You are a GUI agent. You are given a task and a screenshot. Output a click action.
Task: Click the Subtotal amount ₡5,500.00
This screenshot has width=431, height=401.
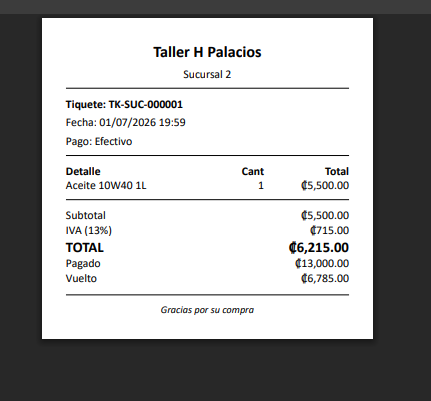point(325,215)
